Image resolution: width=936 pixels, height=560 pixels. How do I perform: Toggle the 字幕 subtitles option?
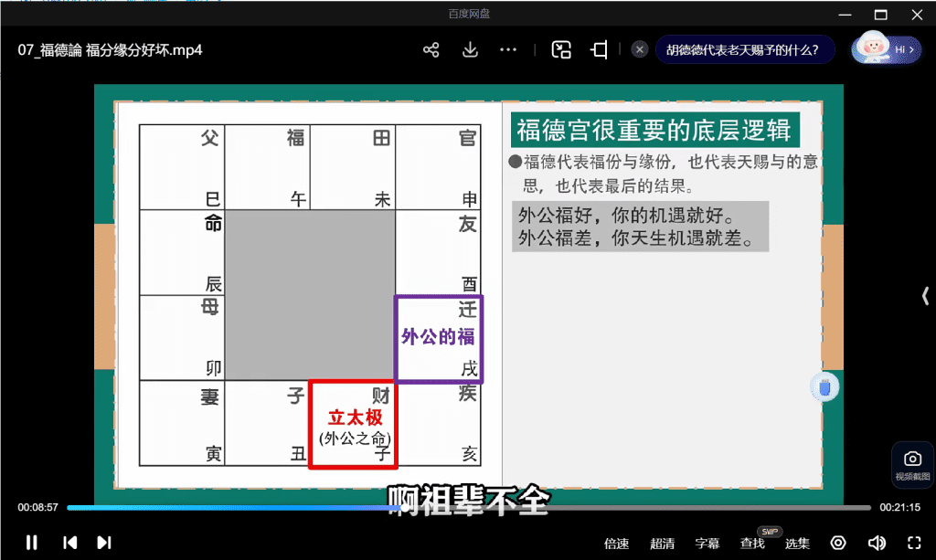pyautogui.click(x=707, y=544)
